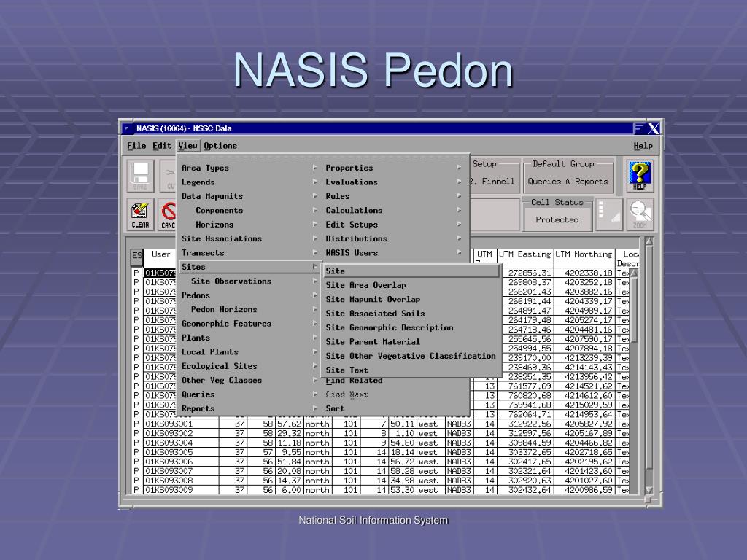This screenshot has height=560, width=747.
Task: Expand the Transects submenu
Action: (x=249, y=253)
